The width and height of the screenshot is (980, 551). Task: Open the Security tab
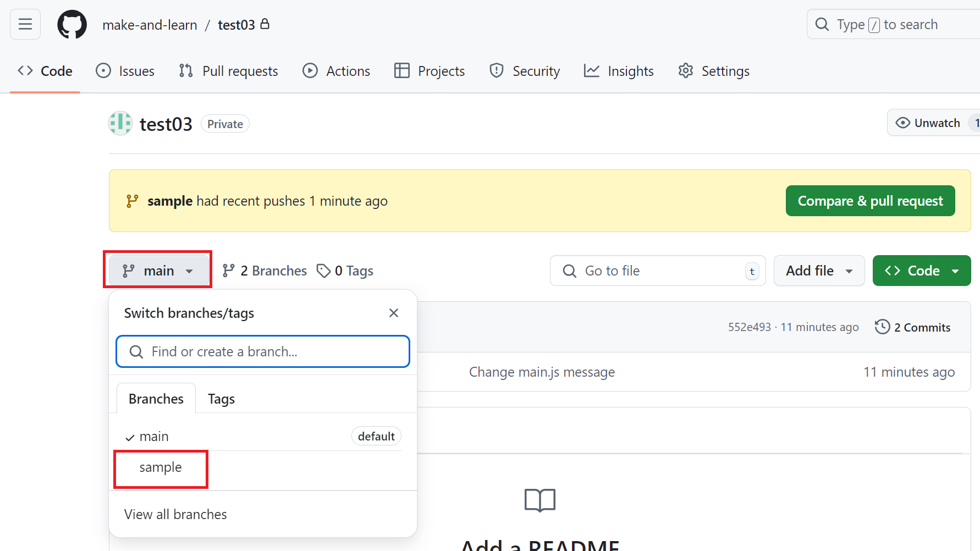click(x=525, y=71)
